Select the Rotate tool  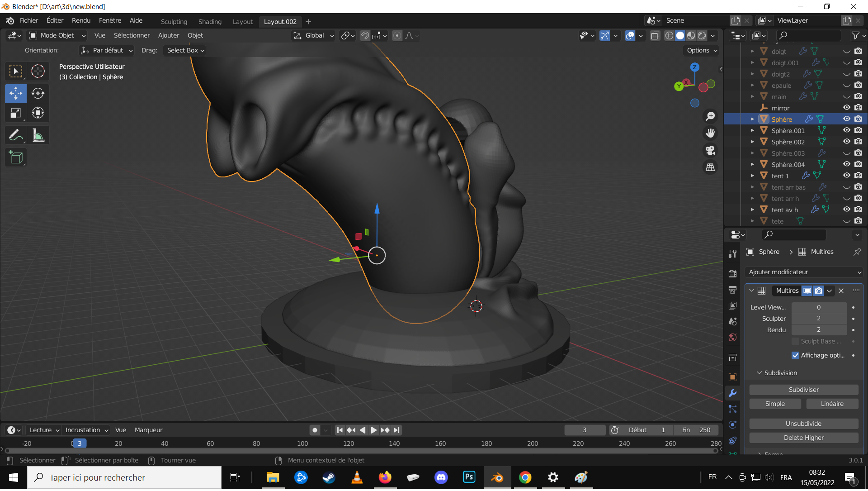(x=38, y=93)
